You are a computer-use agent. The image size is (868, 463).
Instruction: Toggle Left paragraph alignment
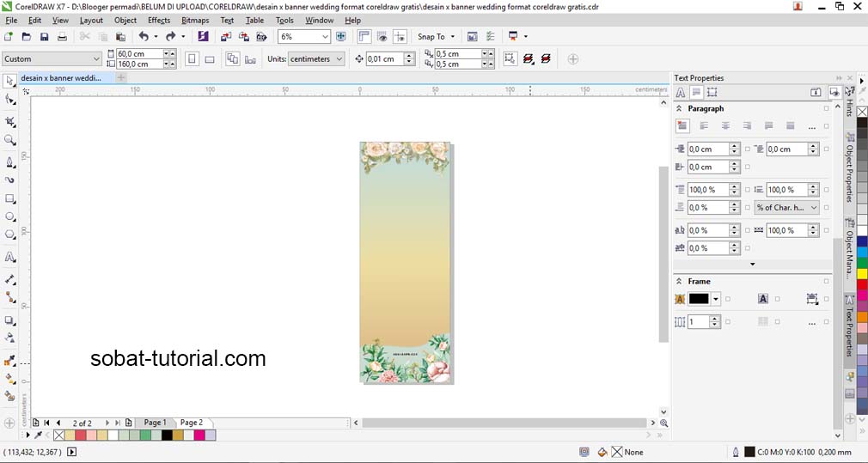tap(704, 126)
